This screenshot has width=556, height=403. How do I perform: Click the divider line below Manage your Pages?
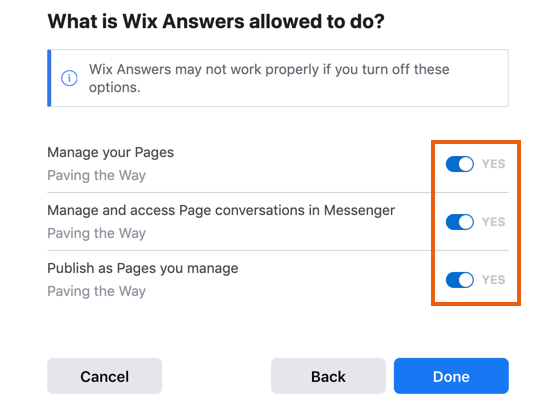278,192
